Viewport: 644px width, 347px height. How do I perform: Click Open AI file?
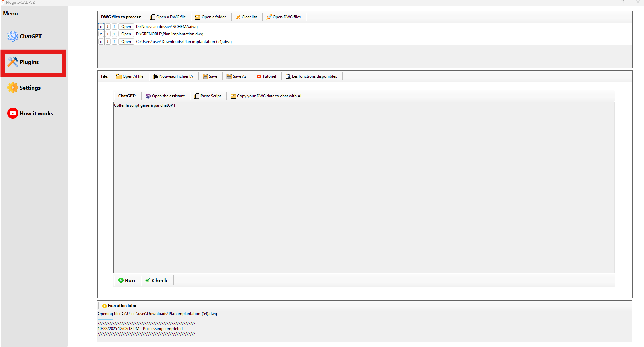[130, 76]
